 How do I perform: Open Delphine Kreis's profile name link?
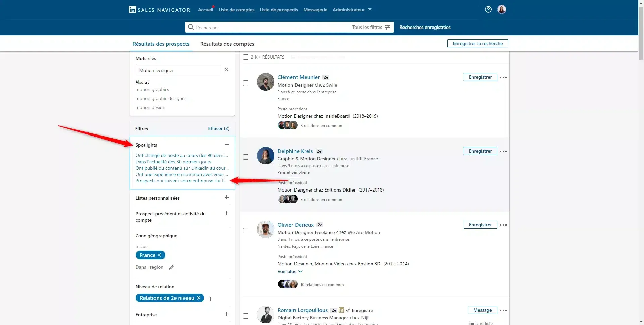(295, 151)
